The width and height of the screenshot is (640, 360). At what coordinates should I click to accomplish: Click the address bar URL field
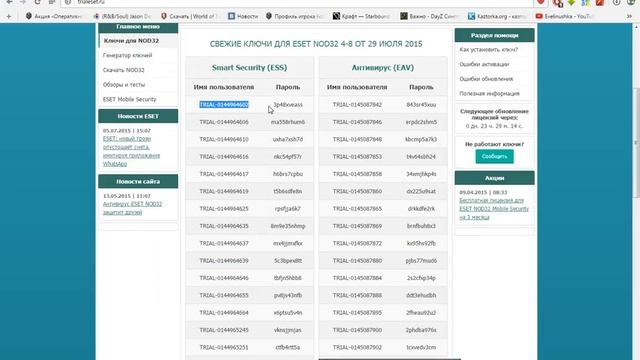click(298, 2)
